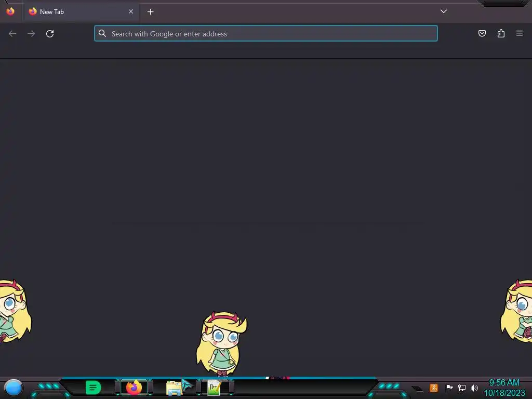The height and width of the screenshot is (399, 532).
Task: Open the Start orb in the taskbar
Action: tap(13, 388)
